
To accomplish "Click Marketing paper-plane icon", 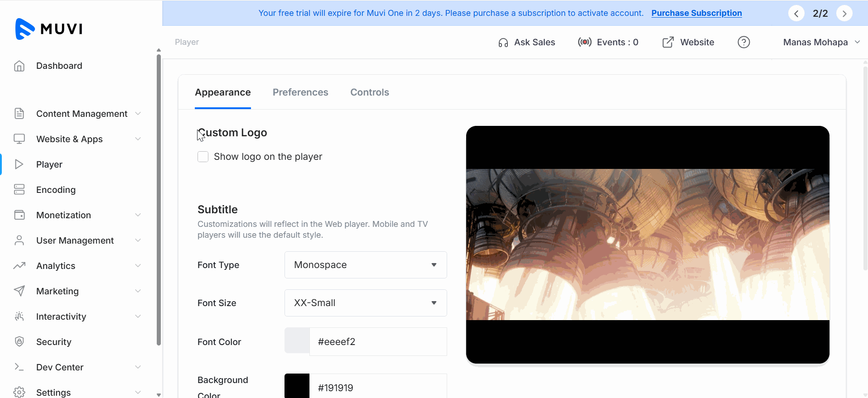I will [x=19, y=291].
